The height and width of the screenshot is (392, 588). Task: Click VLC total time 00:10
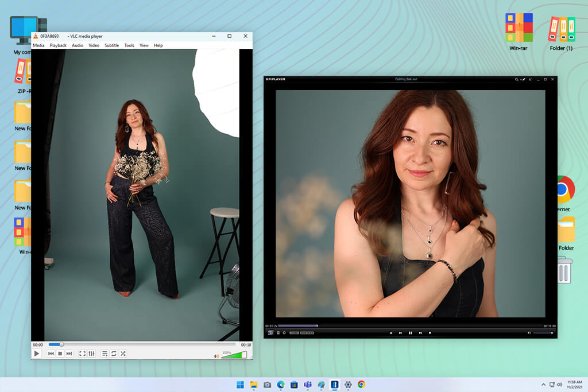pos(246,345)
